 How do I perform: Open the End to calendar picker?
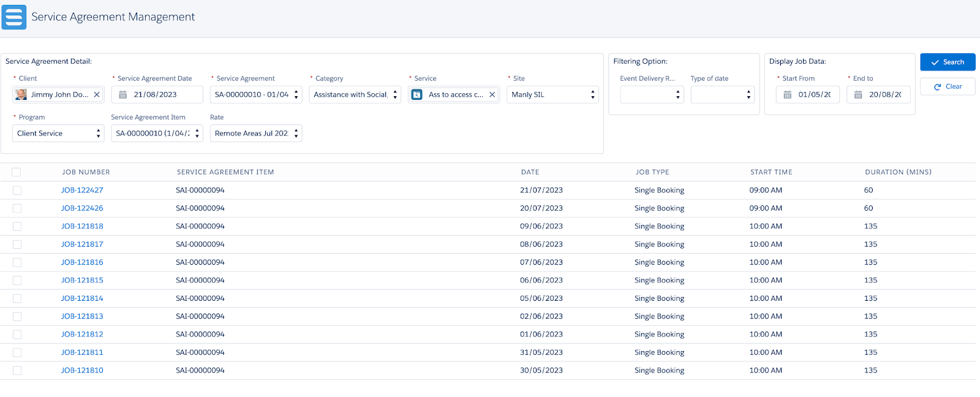858,95
